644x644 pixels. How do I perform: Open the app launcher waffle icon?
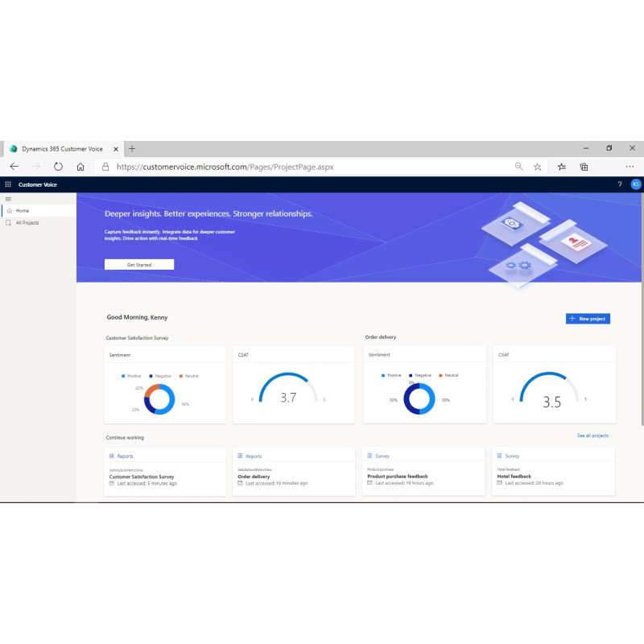tap(8, 184)
